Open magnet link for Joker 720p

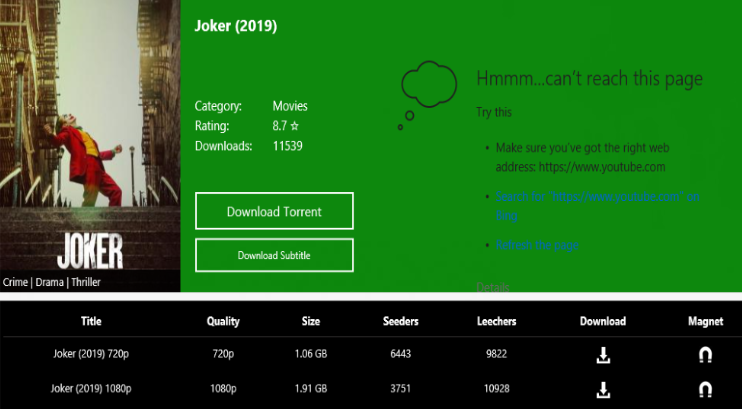tap(705, 355)
